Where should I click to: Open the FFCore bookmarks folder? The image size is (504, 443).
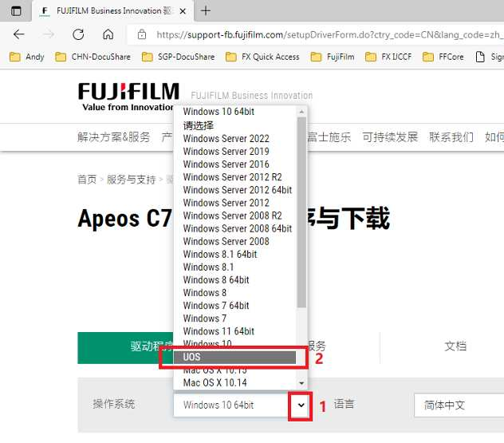pyautogui.click(x=443, y=57)
